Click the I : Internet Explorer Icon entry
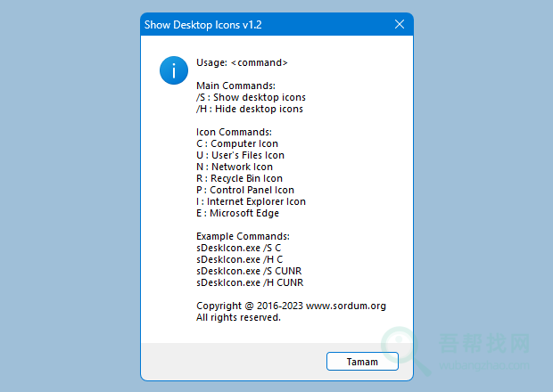The image size is (553, 392). [251, 201]
